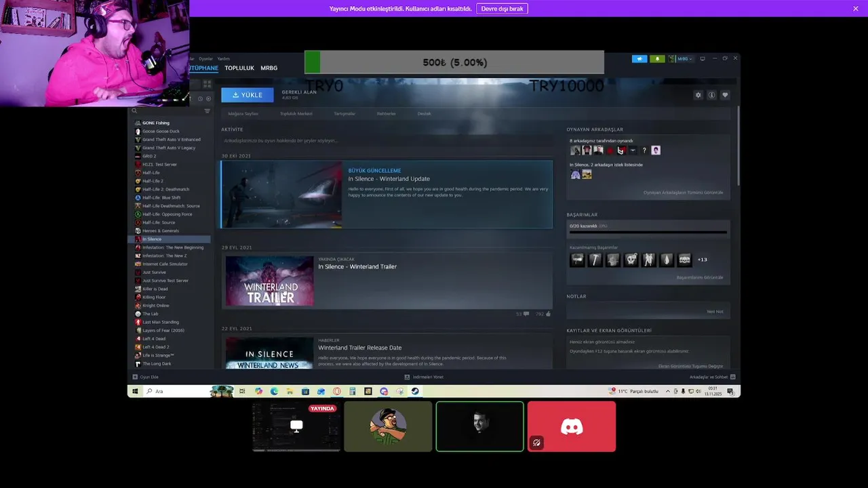Viewport: 868px width, 488px height.
Task: Click Oyun Ekle add game button
Action: point(146,377)
